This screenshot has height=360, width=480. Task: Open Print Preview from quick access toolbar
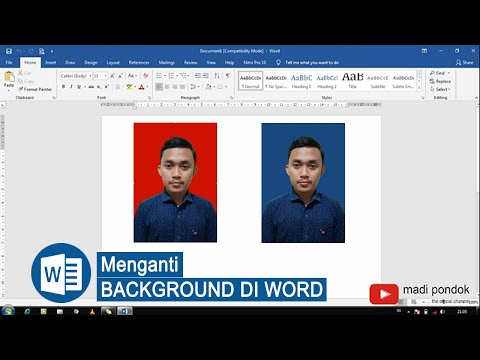click(x=42, y=51)
